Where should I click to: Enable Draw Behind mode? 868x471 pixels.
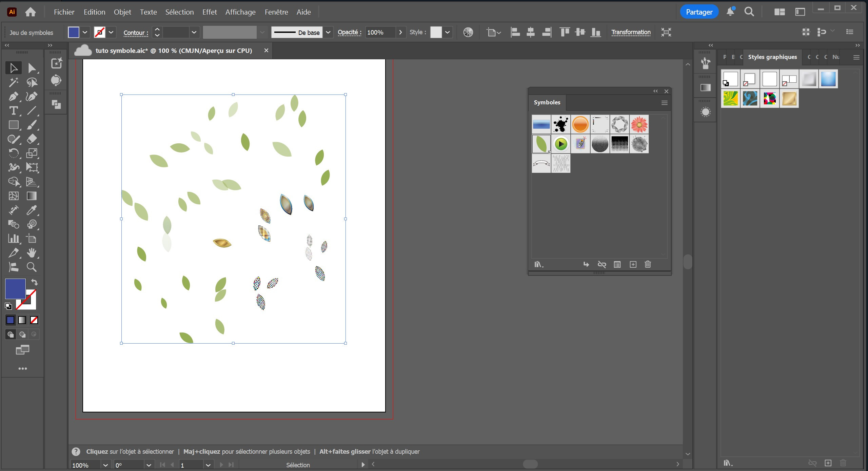point(22,334)
